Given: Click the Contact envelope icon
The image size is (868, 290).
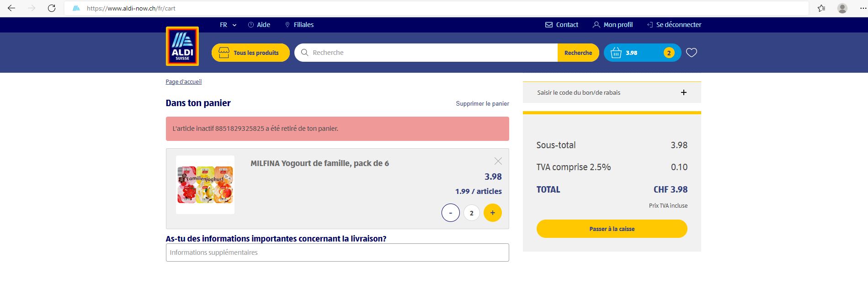Looking at the screenshot, I should pyautogui.click(x=548, y=25).
